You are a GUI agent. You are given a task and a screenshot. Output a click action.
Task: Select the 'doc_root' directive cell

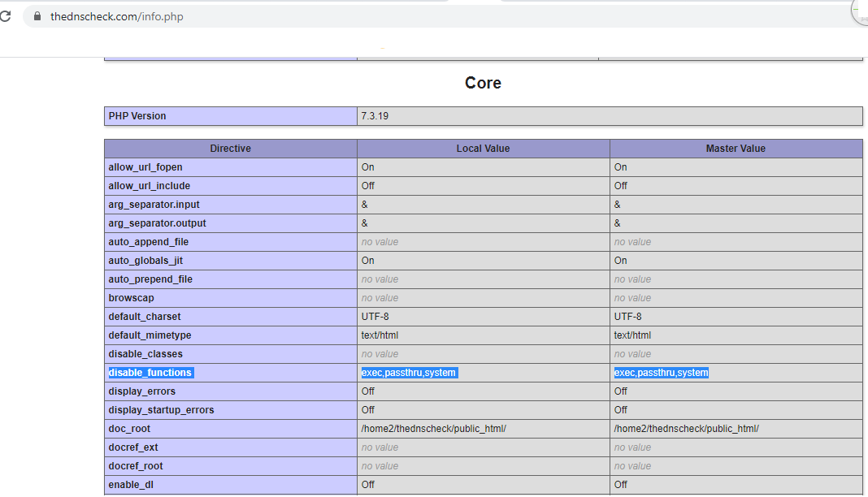coord(231,429)
